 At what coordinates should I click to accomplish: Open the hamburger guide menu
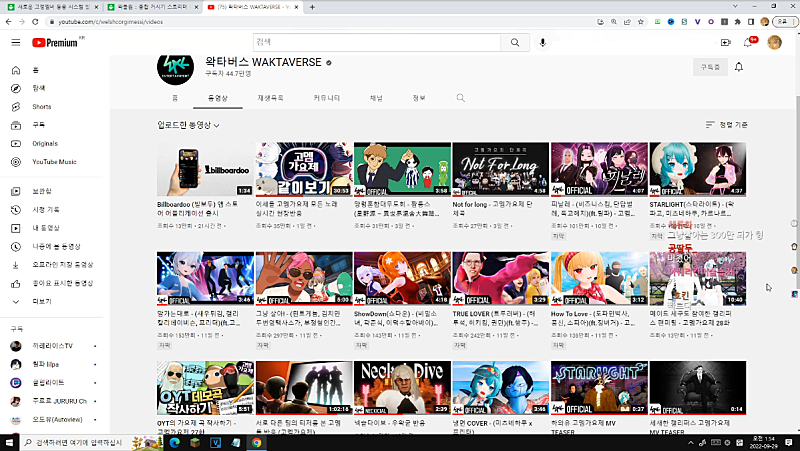(15, 43)
